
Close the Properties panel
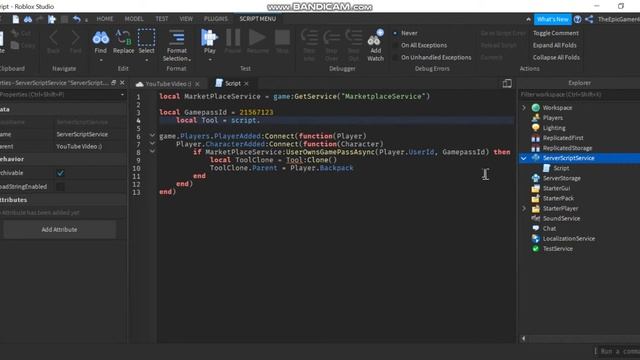pyautogui.click(x=122, y=83)
